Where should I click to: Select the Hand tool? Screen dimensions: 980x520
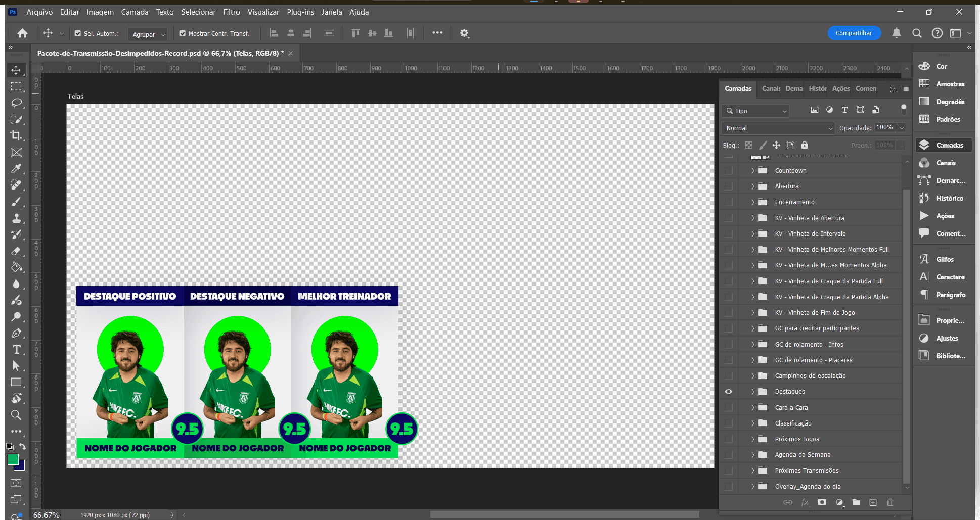[16, 398]
